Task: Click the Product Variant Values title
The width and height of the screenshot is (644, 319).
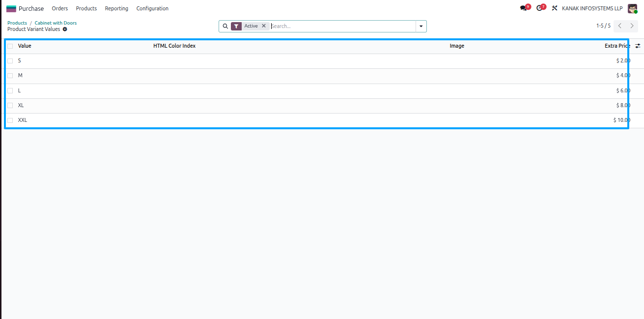Action: tap(33, 29)
